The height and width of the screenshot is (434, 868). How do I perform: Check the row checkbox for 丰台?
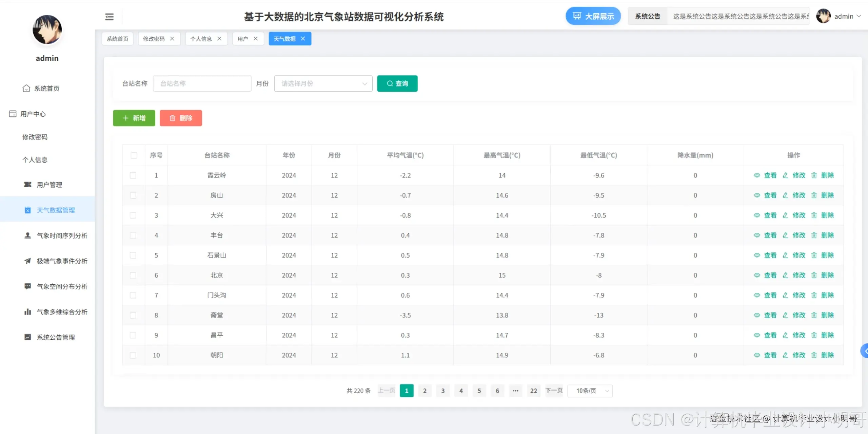tap(133, 235)
